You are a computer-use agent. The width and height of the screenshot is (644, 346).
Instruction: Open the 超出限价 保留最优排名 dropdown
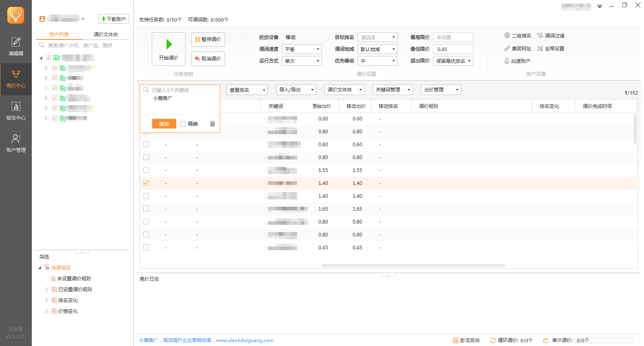pyautogui.click(x=453, y=61)
